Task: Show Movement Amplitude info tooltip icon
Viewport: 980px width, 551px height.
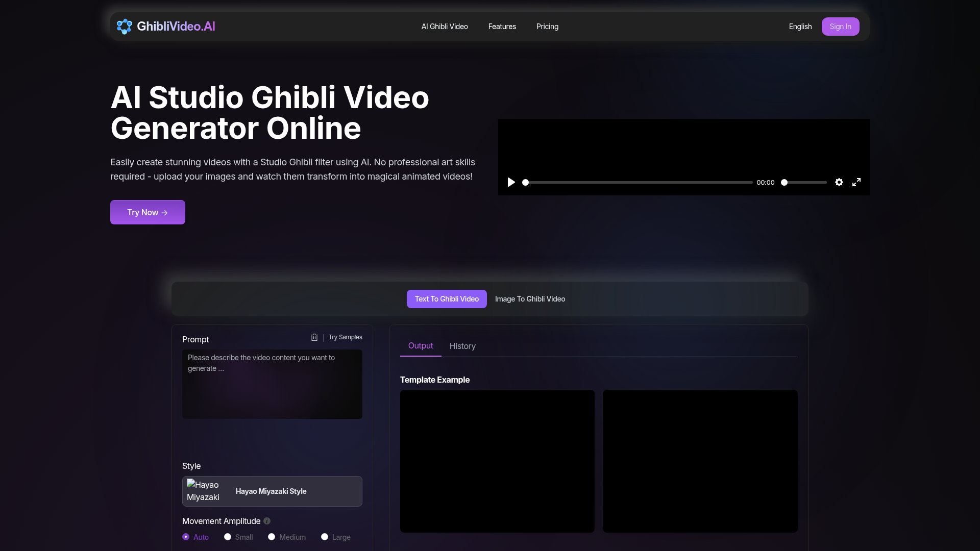Action: click(x=267, y=521)
